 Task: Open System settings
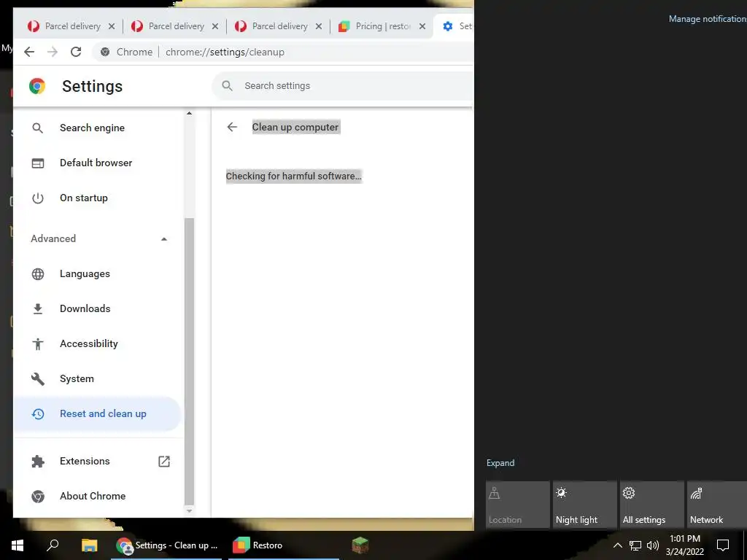[98, 378]
